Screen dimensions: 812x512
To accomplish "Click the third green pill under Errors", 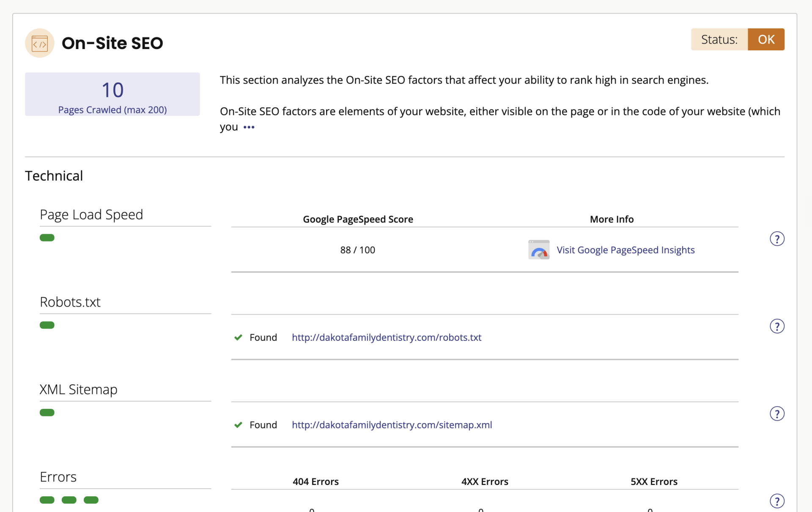I will 91,500.
